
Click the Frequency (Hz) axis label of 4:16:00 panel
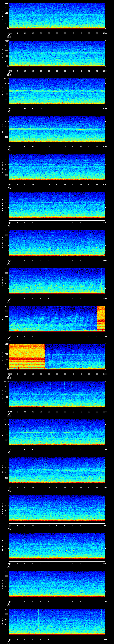[3, 91]
